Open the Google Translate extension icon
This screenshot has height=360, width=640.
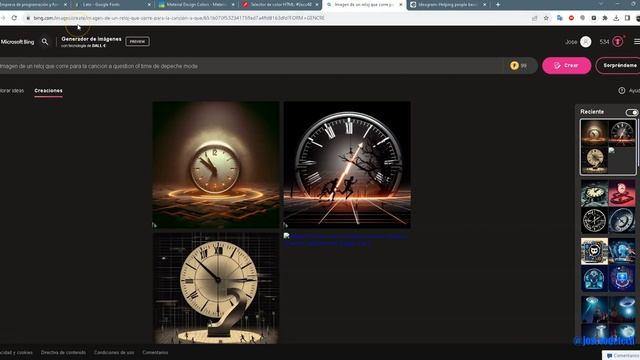click(560, 18)
